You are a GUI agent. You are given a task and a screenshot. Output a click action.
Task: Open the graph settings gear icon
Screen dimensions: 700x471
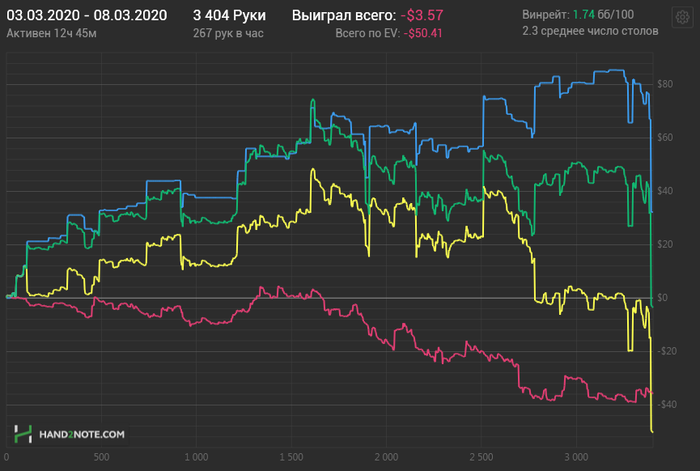coord(682,17)
